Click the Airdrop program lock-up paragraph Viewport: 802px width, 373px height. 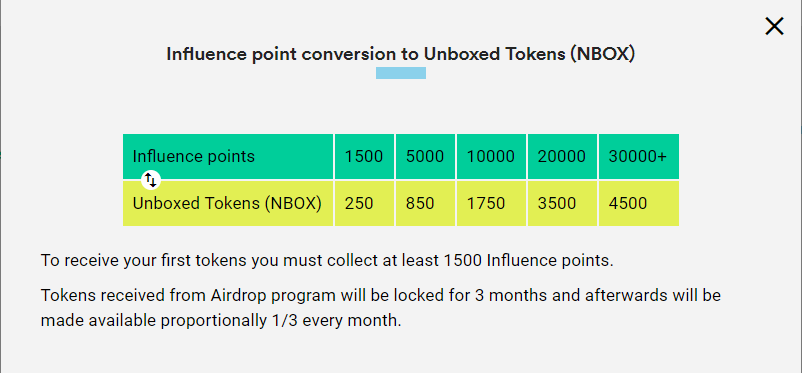point(381,308)
